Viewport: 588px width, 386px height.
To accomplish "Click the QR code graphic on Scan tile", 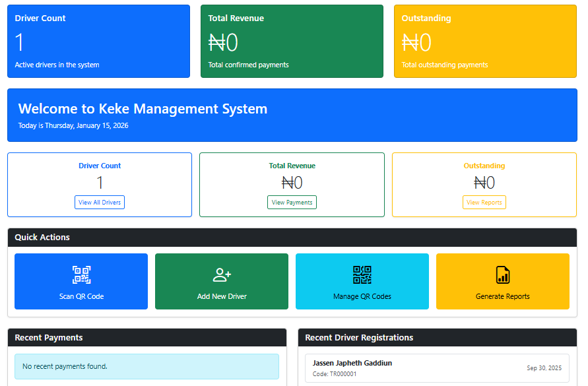I will tap(81, 274).
